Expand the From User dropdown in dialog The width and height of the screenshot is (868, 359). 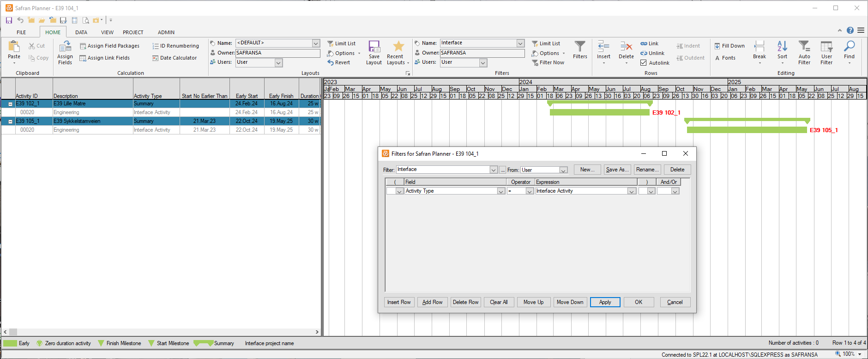tap(563, 170)
